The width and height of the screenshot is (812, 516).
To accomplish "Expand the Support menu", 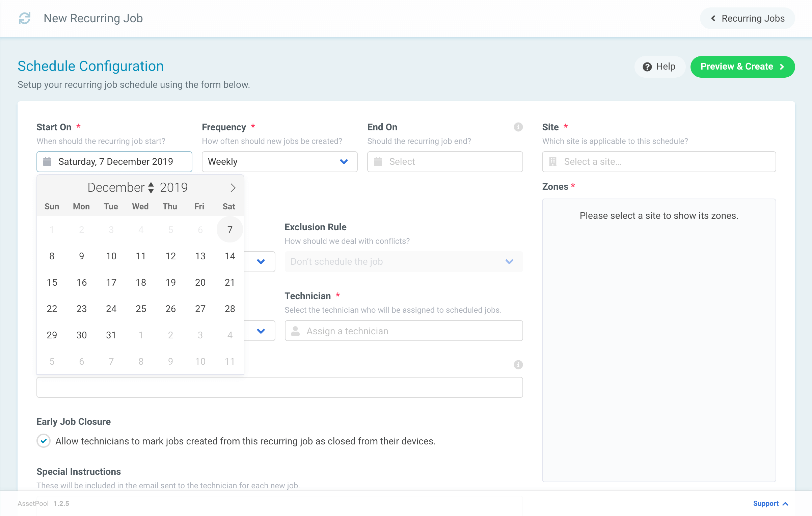I will click(x=771, y=504).
